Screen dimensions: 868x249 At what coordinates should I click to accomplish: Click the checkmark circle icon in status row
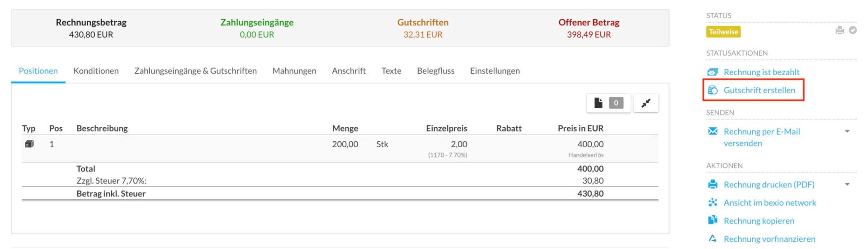853,30
